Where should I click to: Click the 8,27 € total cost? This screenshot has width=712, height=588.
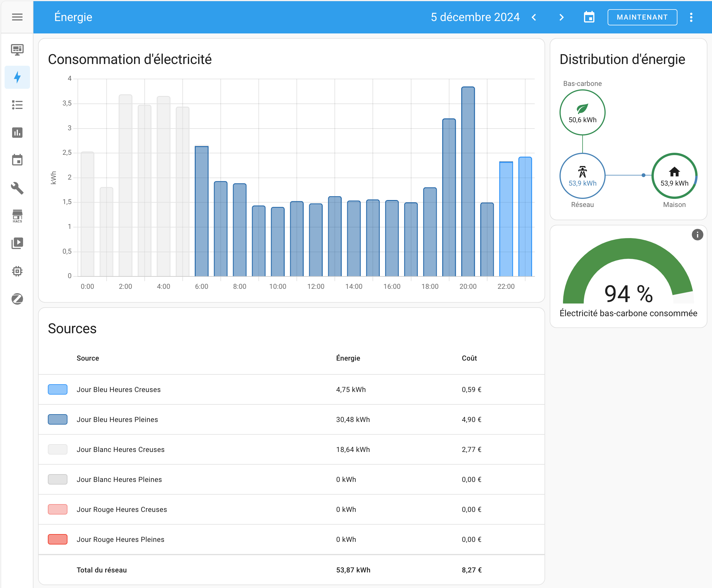point(472,570)
